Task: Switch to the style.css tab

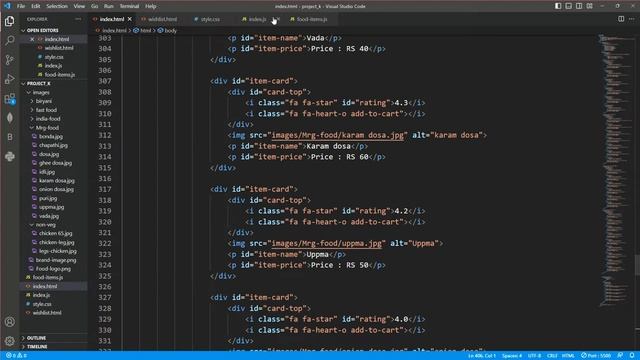Action: point(210,19)
